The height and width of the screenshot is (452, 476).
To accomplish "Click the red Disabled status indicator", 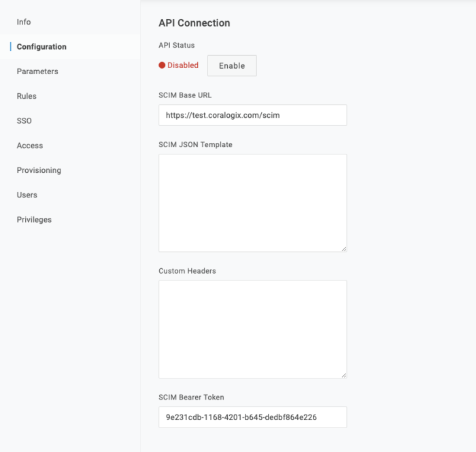I will click(162, 65).
